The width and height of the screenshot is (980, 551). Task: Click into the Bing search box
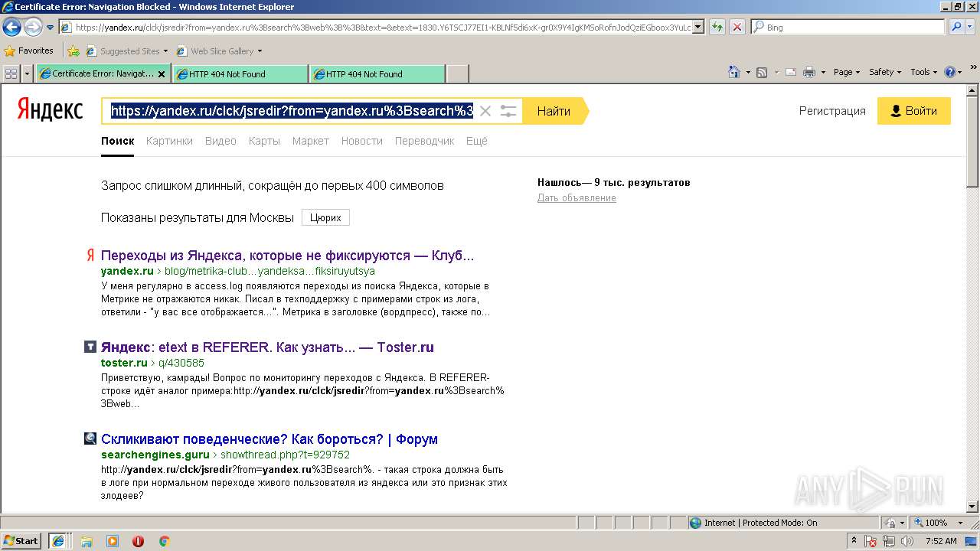point(848,28)
